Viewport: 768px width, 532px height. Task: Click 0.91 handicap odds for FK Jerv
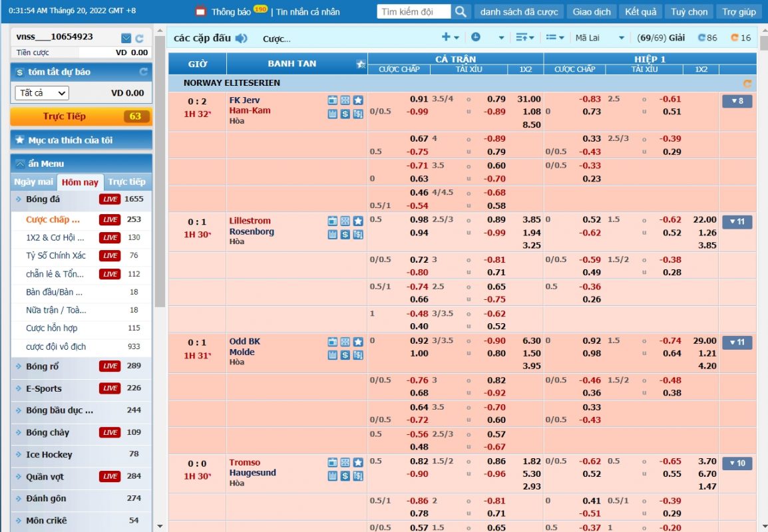[x=419, y=99]
